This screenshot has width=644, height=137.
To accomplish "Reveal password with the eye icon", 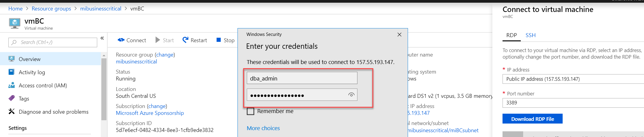I will click(x=351, y=95).
